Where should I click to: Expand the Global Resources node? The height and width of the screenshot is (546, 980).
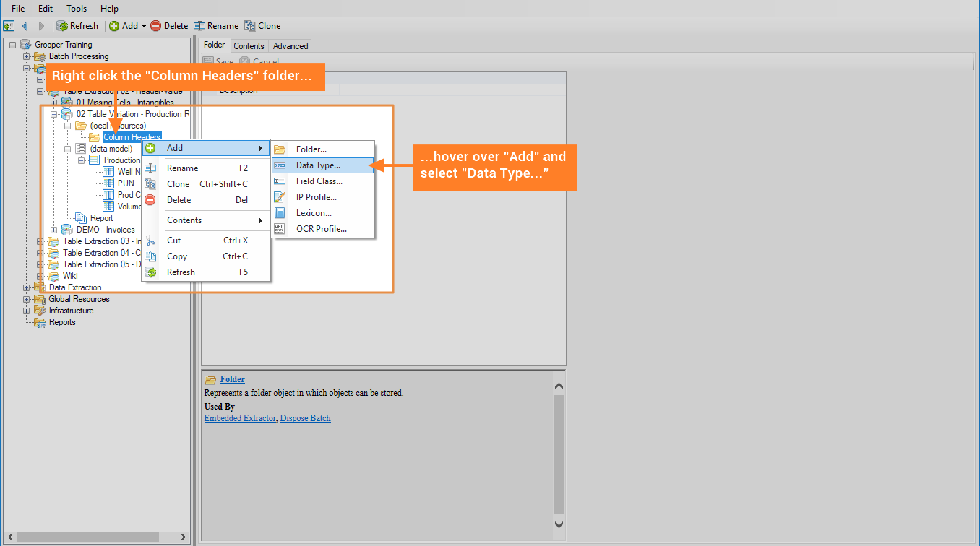click(27, 299)
